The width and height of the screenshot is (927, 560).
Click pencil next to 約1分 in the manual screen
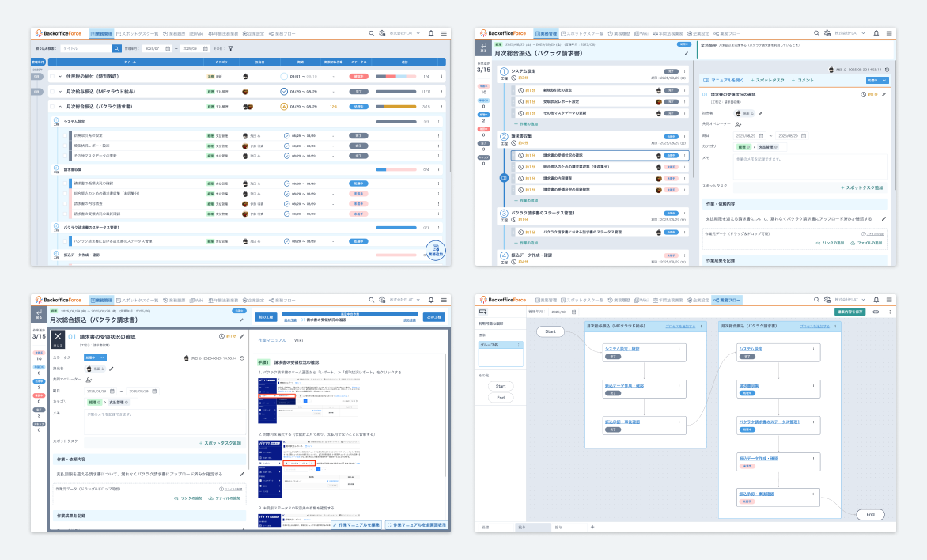(x=242, y=336)
